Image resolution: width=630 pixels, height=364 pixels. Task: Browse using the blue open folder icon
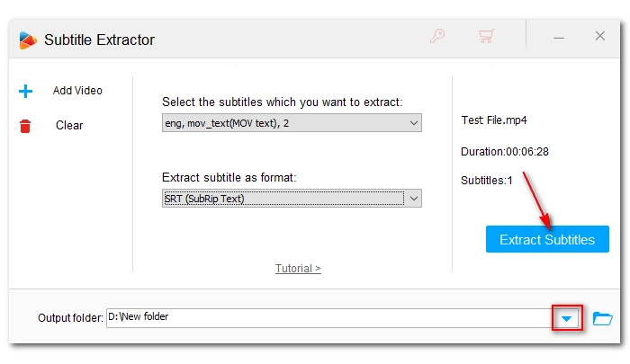click(x=603, y=319)
